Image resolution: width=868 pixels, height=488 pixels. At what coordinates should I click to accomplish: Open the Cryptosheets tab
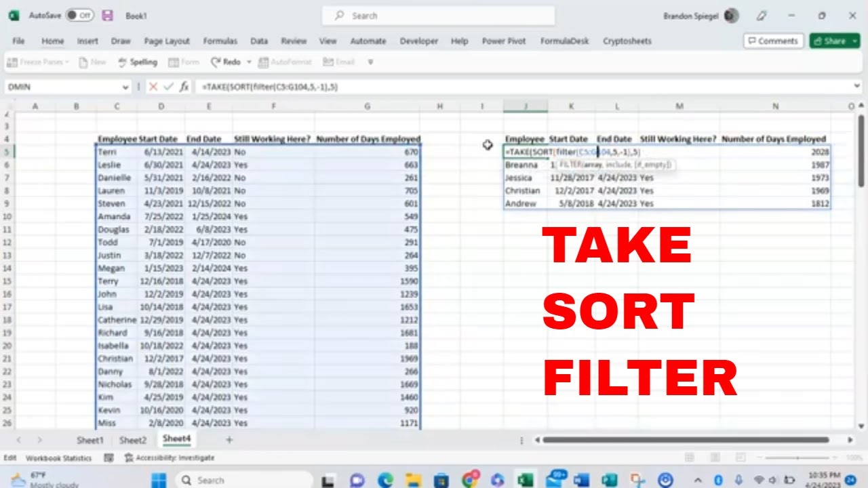point(627,41)
